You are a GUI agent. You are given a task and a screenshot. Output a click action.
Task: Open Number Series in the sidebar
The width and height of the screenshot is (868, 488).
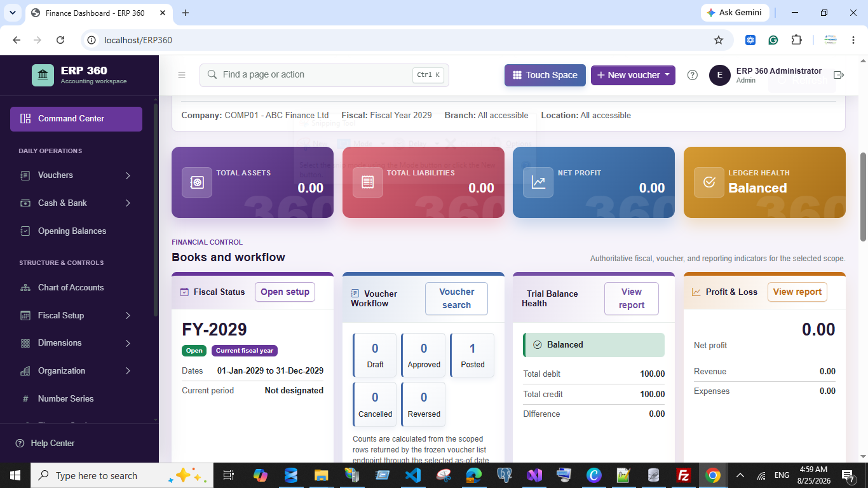(x=76, y=399)
